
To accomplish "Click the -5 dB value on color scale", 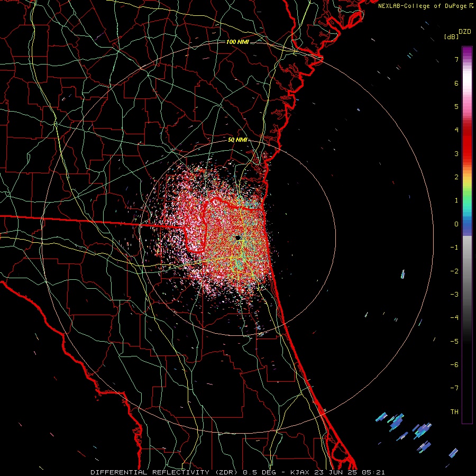I will (x=454, y=342).
